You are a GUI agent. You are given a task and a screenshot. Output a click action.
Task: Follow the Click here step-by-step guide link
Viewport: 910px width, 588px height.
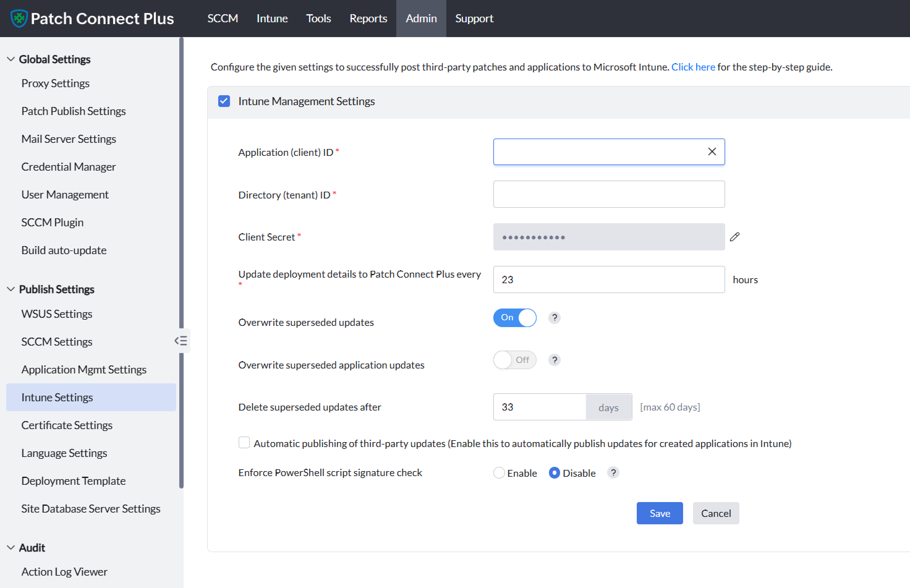tap(693, 67)
